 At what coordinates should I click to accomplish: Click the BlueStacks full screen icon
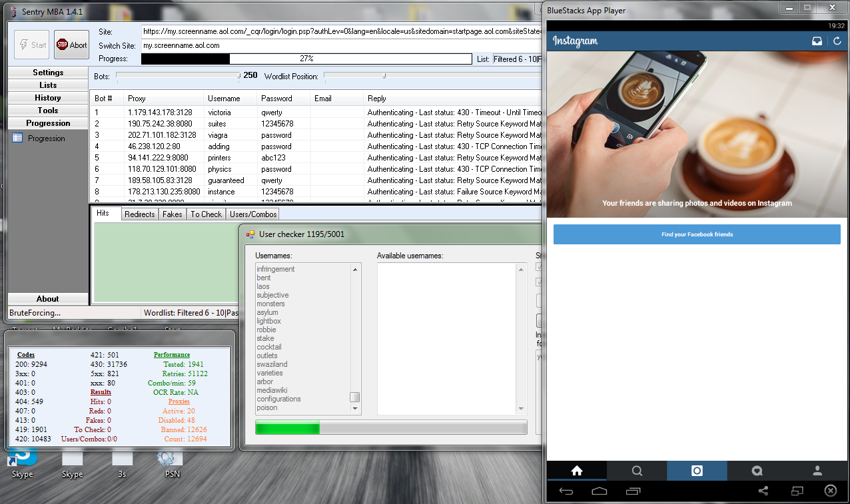point(797,491)
